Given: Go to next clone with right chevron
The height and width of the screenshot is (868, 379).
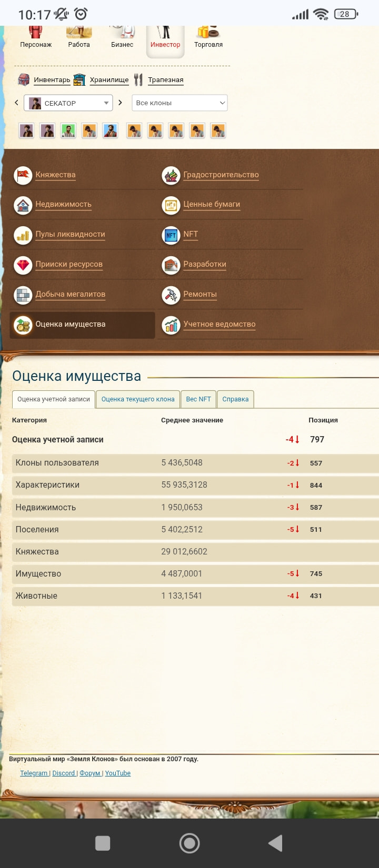Looking at the screenshot, I should (120, 103).
